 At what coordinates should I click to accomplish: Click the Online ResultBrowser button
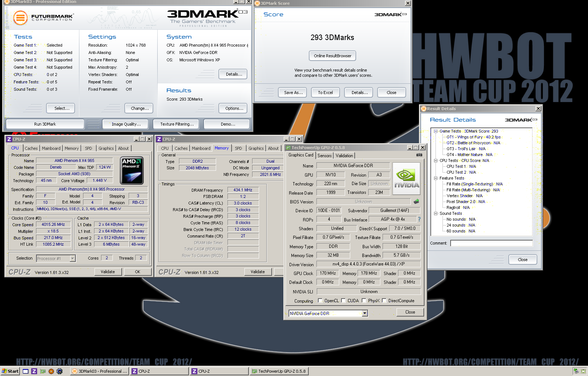coord(333,56)
